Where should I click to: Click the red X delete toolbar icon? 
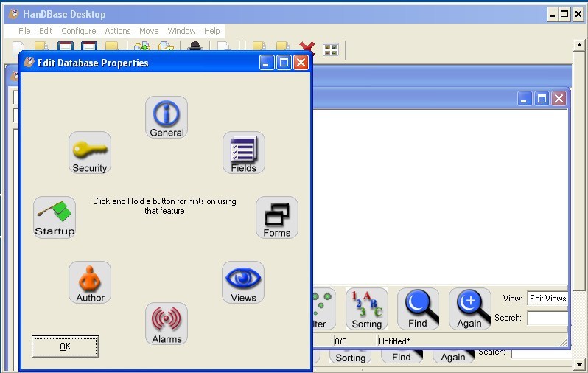click(307, 47)
